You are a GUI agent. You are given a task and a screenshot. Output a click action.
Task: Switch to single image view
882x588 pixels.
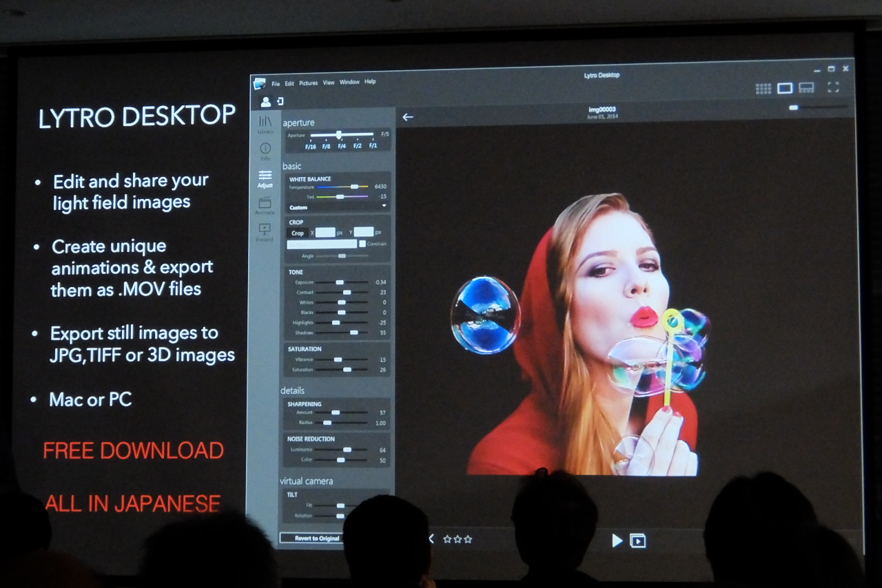coord(785,87)
